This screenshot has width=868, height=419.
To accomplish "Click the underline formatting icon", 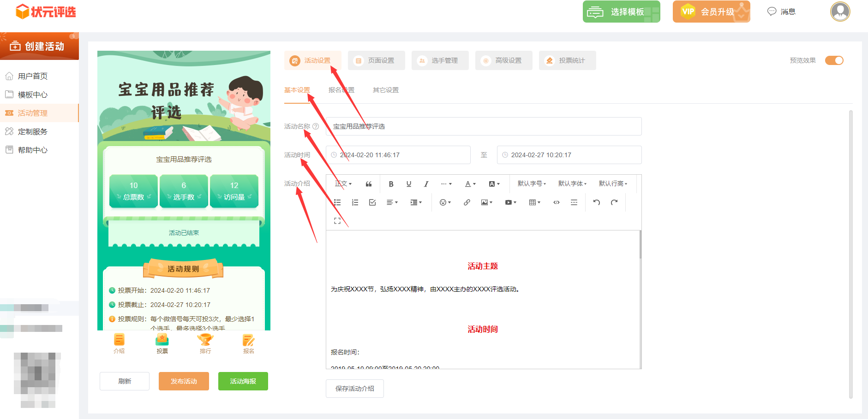I will [408, 184].
